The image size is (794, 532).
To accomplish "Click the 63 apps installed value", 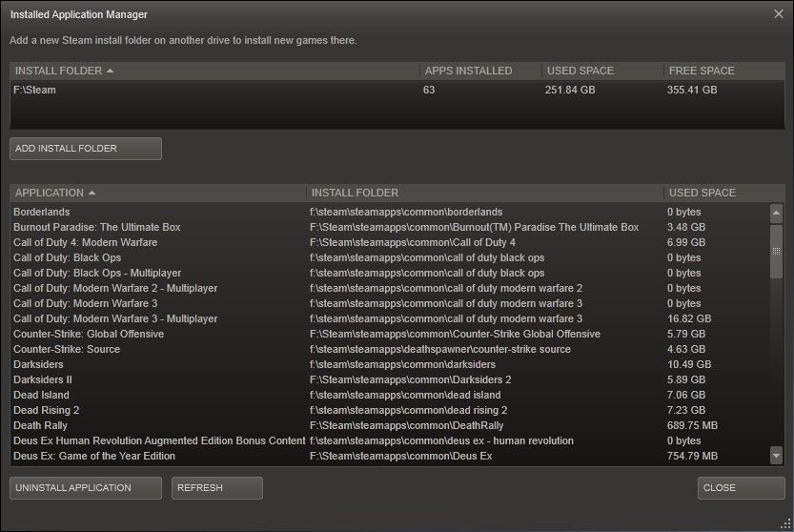I will 429,91.
